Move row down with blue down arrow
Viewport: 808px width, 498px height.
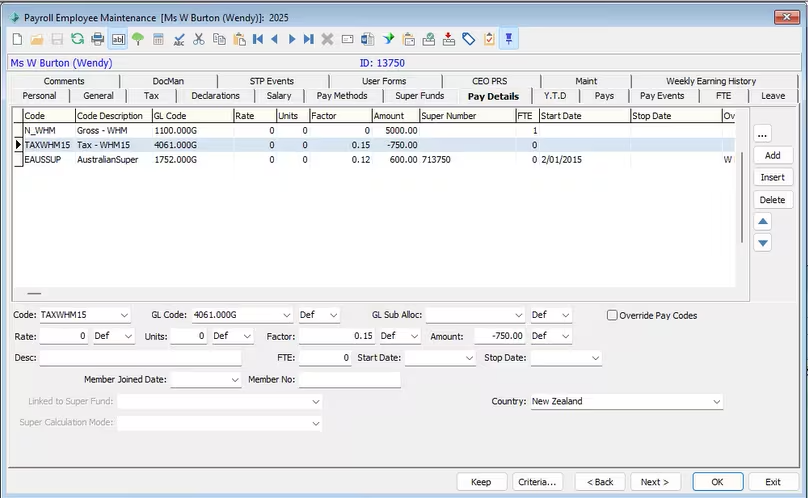763,243
